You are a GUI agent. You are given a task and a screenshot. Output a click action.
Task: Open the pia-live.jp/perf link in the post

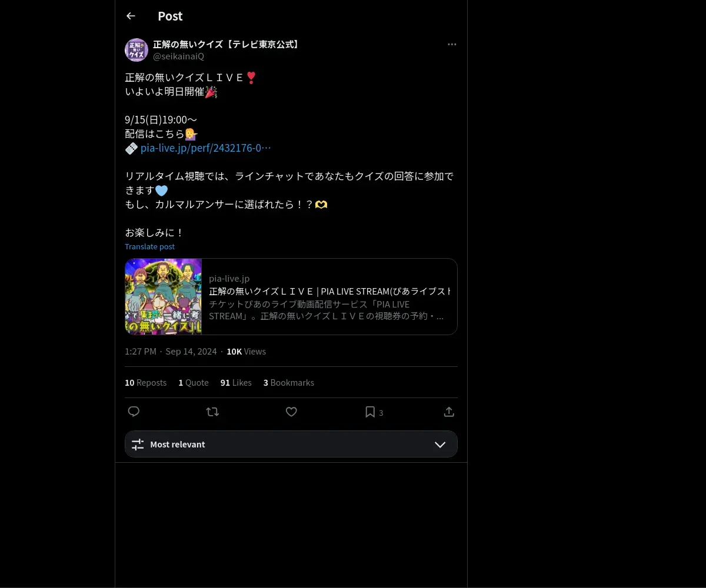click(x=206, y=148)
